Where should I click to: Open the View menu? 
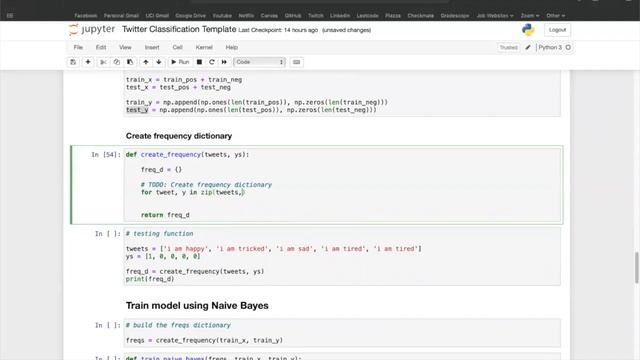tap(125, 47)
